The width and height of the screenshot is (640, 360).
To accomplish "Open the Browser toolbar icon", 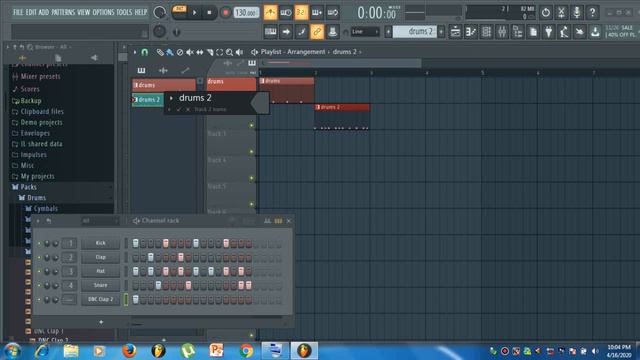I will tap(518, 31).
